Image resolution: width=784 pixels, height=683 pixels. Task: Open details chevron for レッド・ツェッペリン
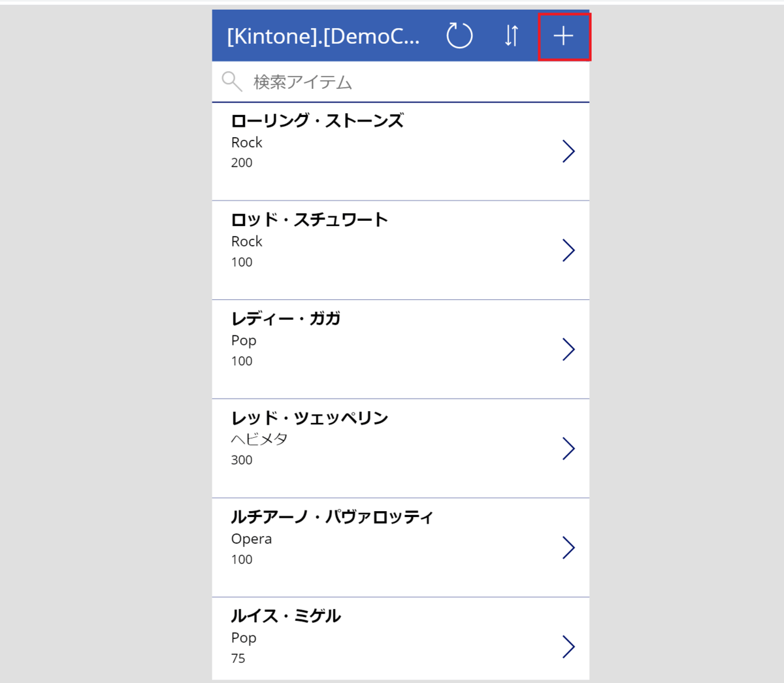point(568,448)
